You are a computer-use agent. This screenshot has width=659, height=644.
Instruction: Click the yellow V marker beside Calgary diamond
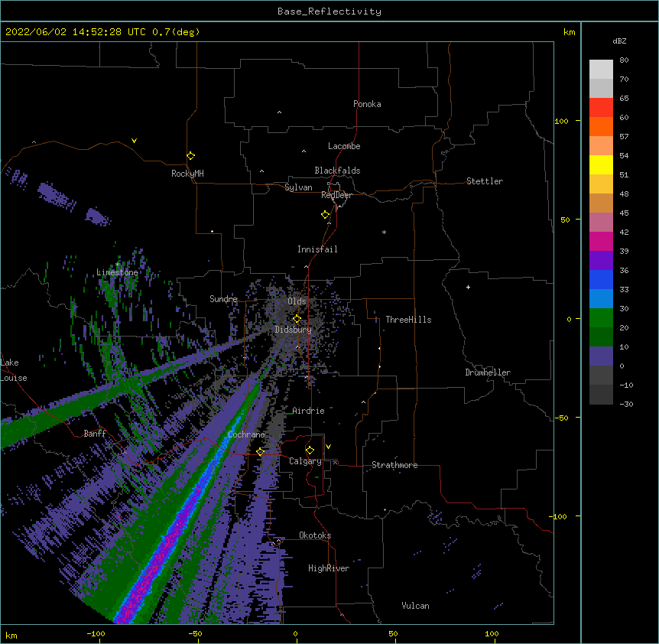pos(328,447)
